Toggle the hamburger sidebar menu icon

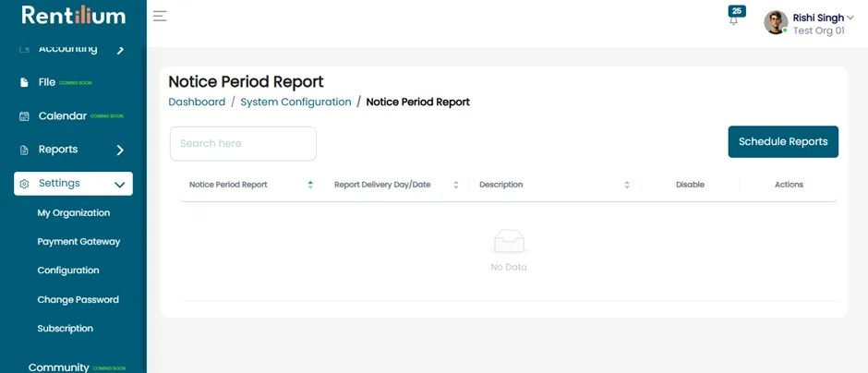click(160, 16)
